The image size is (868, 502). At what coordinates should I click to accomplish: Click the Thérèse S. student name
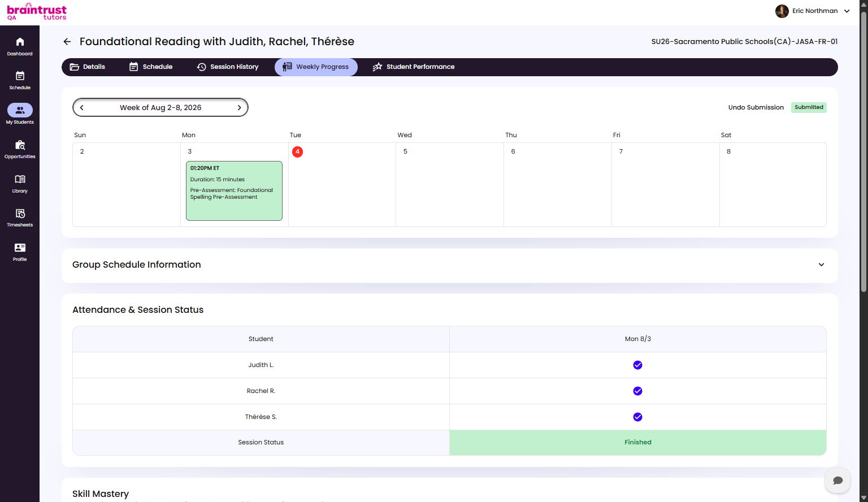[x=261, y=417]
